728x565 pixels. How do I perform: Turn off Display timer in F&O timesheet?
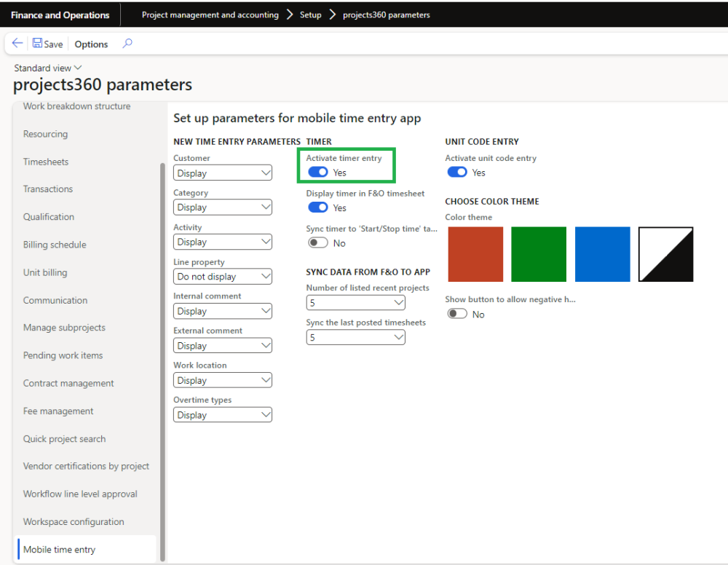point(318,208)
